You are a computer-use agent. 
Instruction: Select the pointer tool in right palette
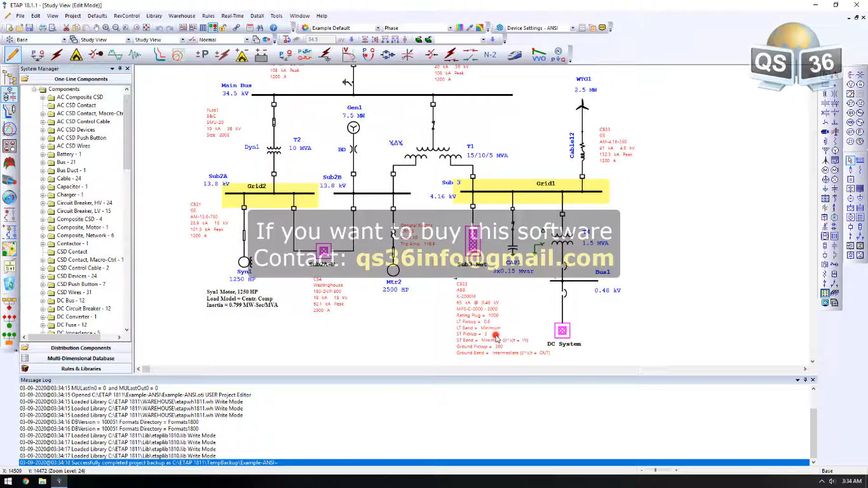[850, 161]
